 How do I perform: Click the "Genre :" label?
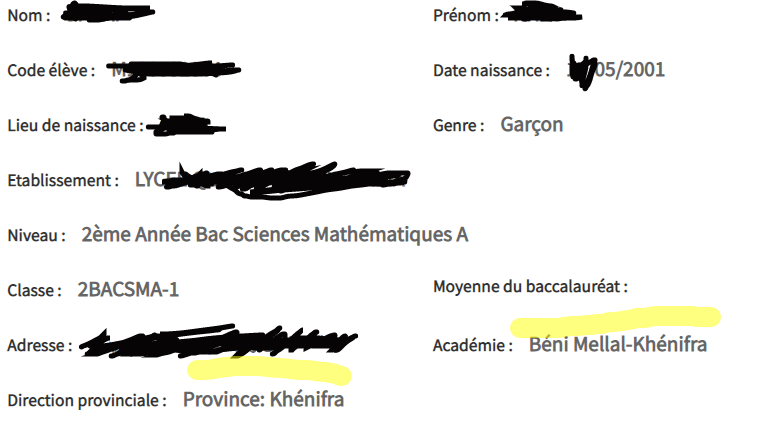click(459, 126)
